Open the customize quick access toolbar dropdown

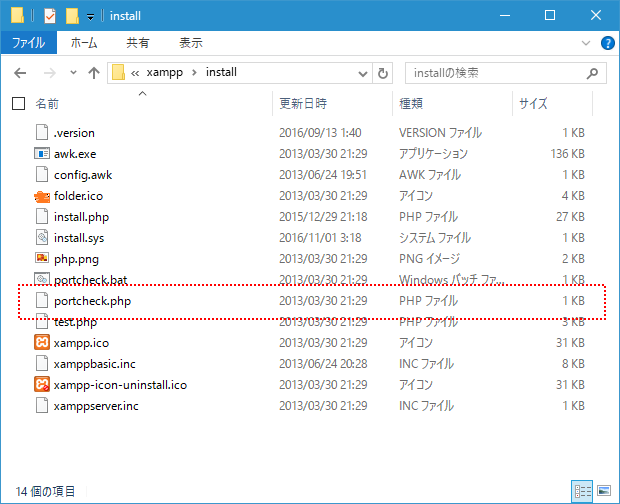(x=91, y=17)
